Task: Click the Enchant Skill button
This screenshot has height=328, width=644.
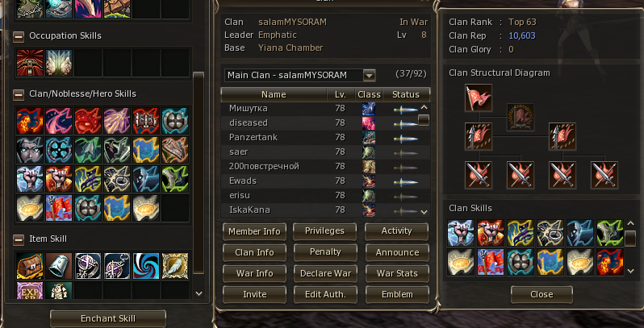Action: tap(108, 318)
